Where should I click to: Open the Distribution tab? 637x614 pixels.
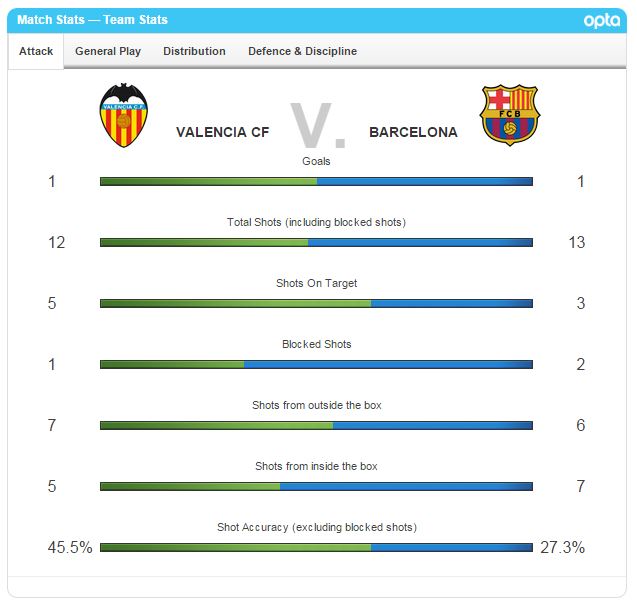pyautogui.click(x=194, y=51)
